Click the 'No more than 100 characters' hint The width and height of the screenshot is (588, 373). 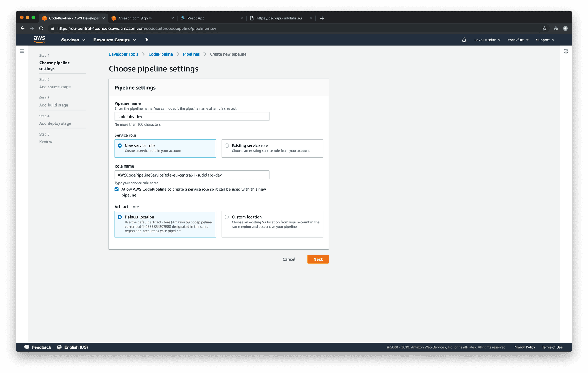(138, 125)
